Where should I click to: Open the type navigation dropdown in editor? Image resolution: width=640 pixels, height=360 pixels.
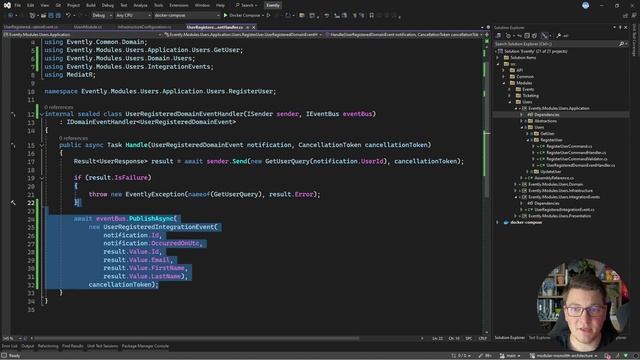pos(243,35)
